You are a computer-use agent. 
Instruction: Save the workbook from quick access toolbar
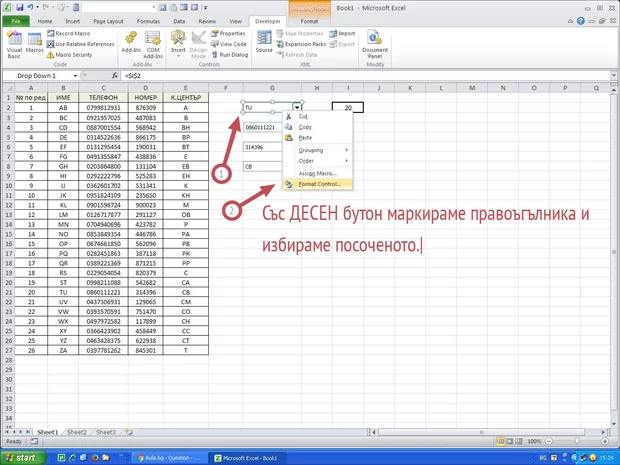(x=20, y=8)
